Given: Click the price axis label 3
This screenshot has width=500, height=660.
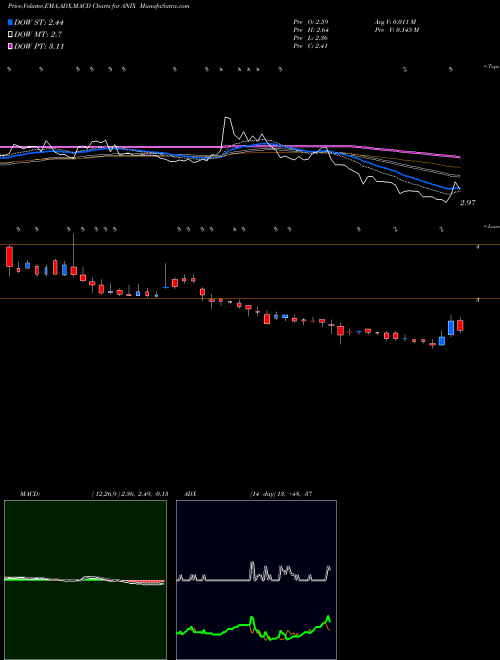Looking at the screenshot, I should coord(478,300).
